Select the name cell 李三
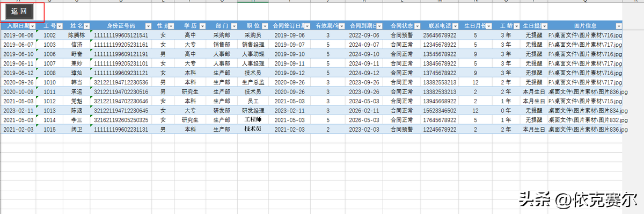644x214 pixels. (x=77, y=120)
